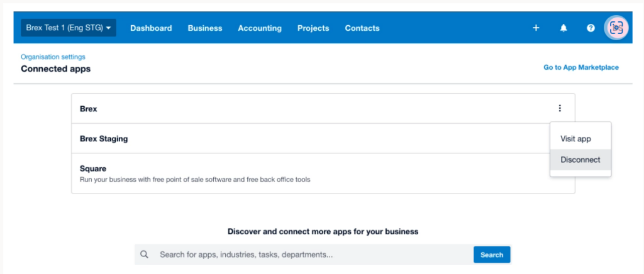Viewport: 644px width, 274px height.
Task: Open the Contacts menu
Action: (362, 28)
